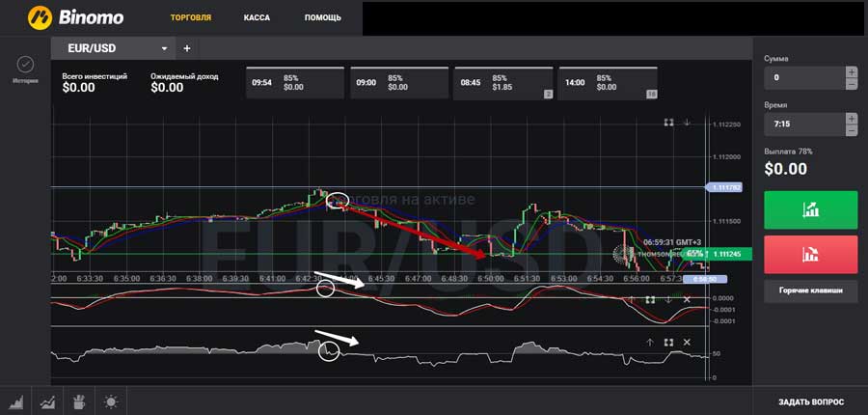
Task: Move the RSI panel up with arrow
Action: pyautogui.click(x=650, y=343)
